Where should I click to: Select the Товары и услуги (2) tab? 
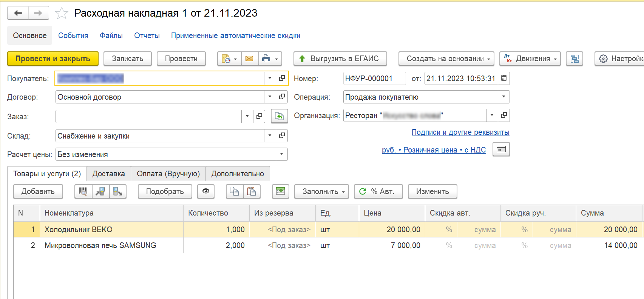(x=47, y=174)
